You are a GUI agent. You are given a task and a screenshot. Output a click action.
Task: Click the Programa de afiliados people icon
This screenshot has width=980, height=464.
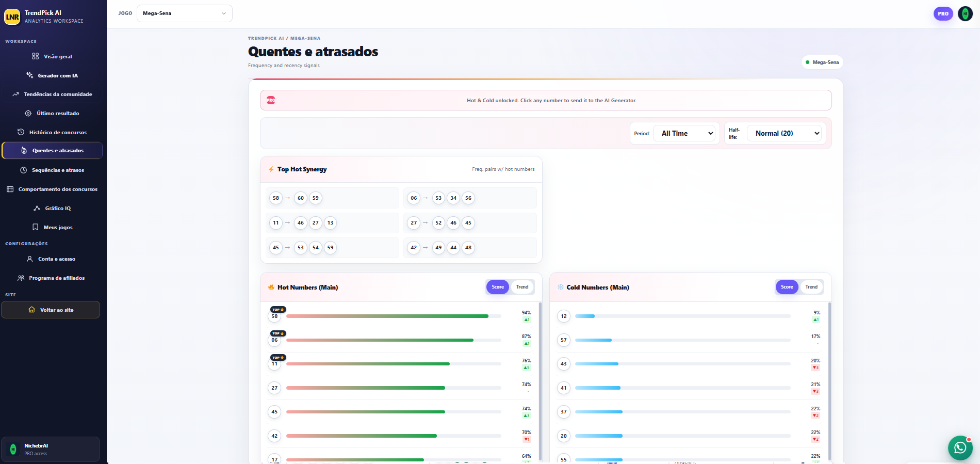tap(21, 278)
